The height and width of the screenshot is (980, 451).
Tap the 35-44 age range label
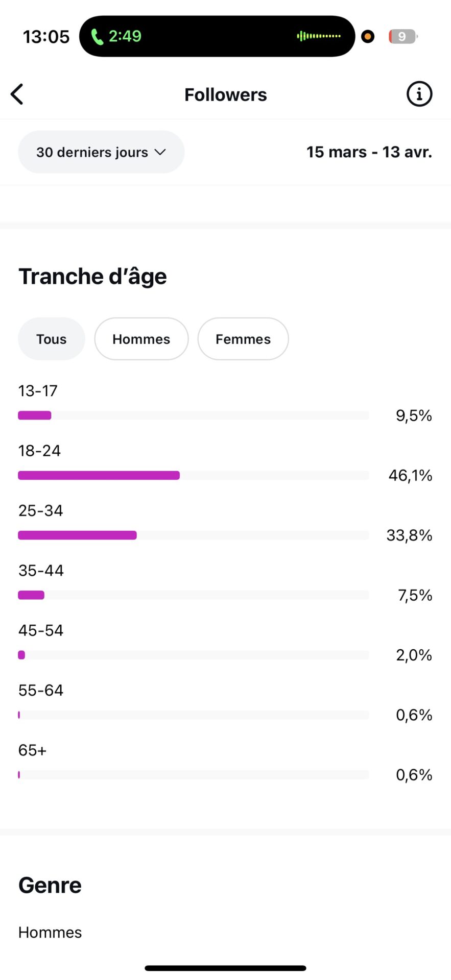41,570
